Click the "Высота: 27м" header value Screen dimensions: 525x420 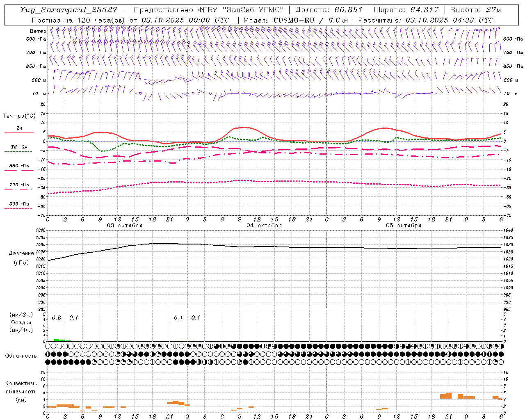pyautogui.click(x=476, y=10)
